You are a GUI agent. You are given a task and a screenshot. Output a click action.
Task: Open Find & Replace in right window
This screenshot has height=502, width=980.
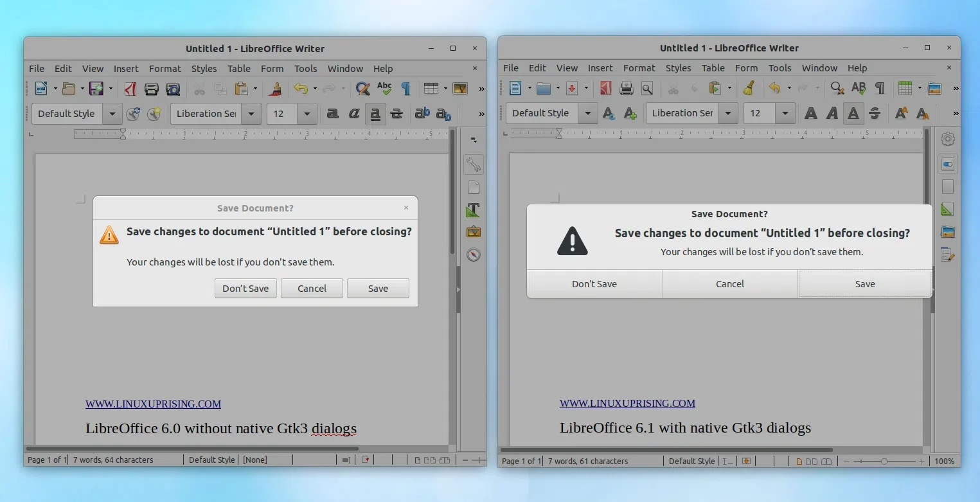tap(837, 88)
